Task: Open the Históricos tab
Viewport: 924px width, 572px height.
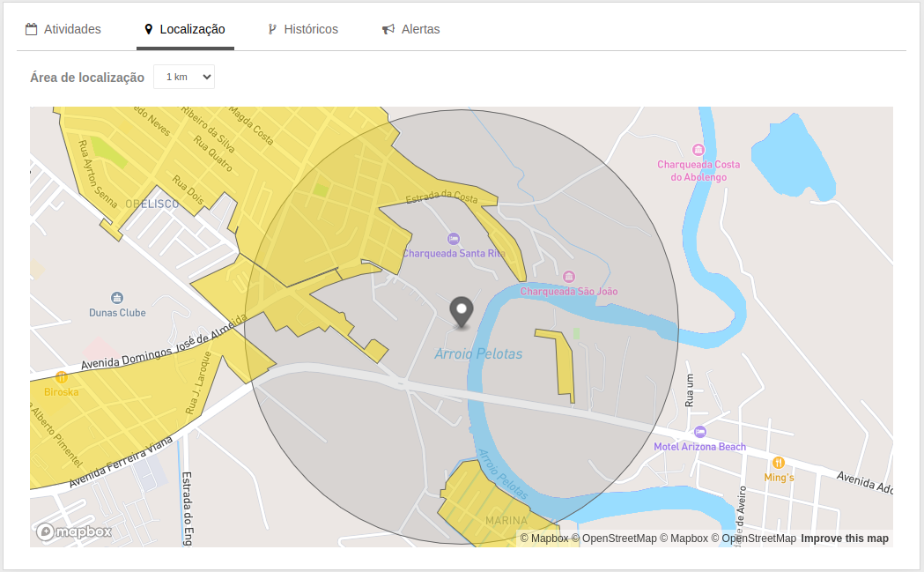Action: (303, 29)
